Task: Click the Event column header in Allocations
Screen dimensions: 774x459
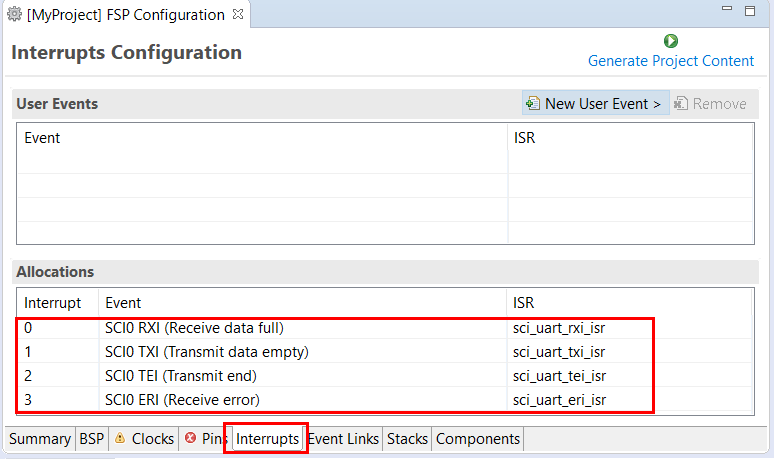Action: coord(302,303)
